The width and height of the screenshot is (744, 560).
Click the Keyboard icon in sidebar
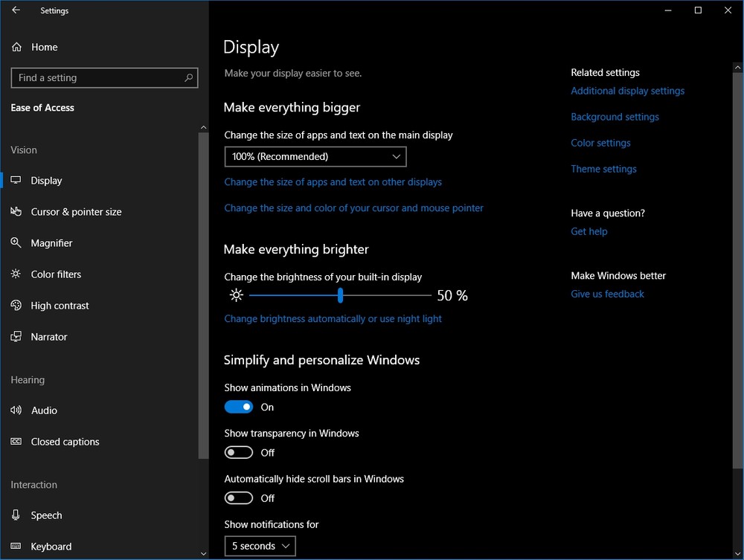(x=16, y=547)
